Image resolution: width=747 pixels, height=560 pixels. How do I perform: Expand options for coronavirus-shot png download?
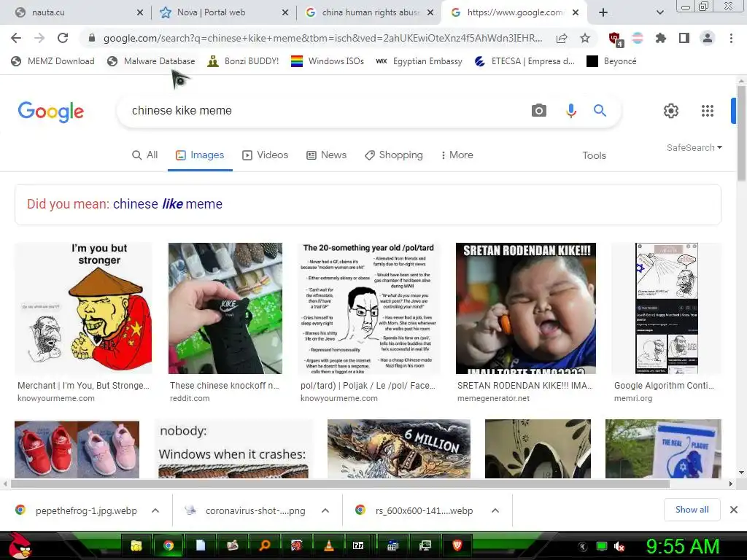(x=325, y=510)
